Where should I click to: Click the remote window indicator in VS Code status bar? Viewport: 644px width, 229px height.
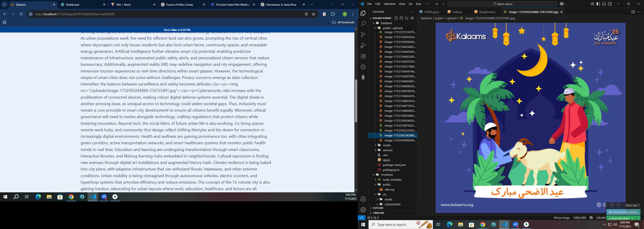tap(362, 218)
